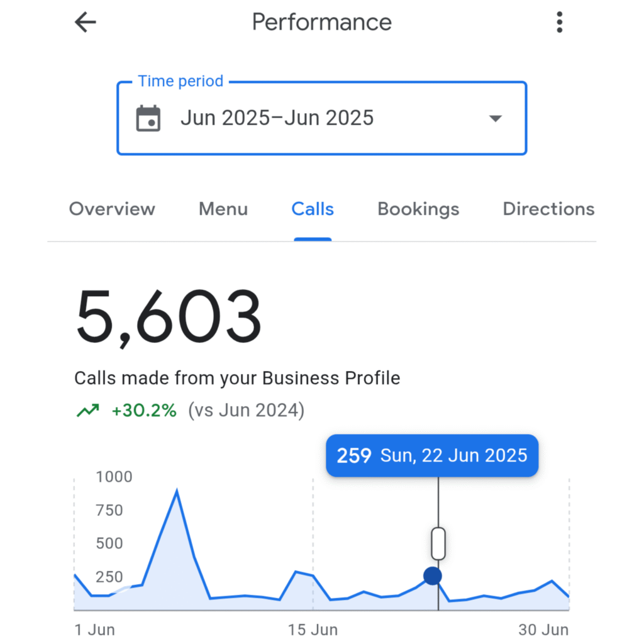Click the 30 Jun axis label
This screenshot has height=644, width=644.
(543, 630)
